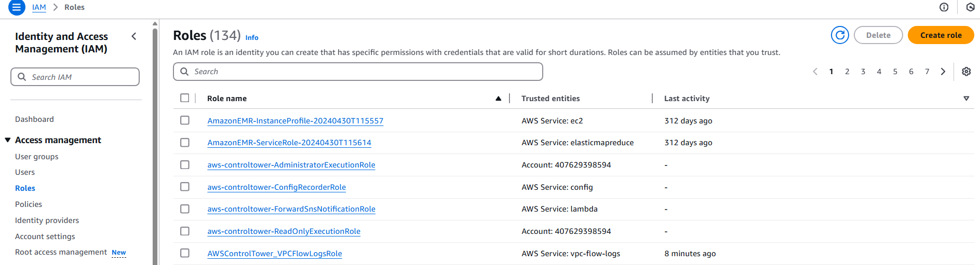
Task: Click the top-right info circle icon
Action: 944,7
